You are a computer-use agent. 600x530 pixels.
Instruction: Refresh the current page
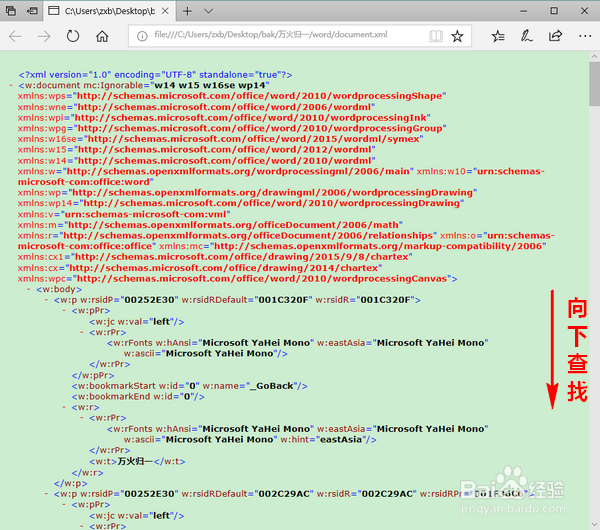tap(73, 36)
